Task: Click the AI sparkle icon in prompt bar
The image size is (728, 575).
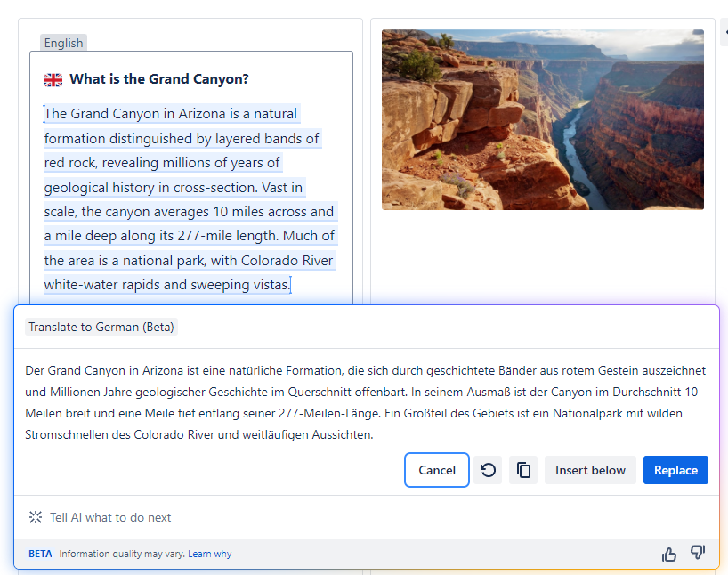Action: [x=36, y=517]
